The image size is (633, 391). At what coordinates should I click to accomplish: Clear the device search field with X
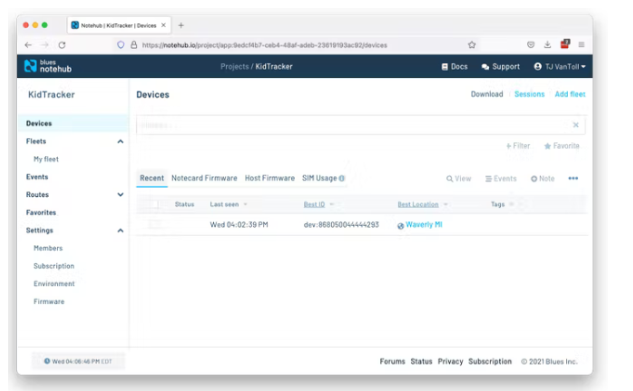[x=576, y=125]
